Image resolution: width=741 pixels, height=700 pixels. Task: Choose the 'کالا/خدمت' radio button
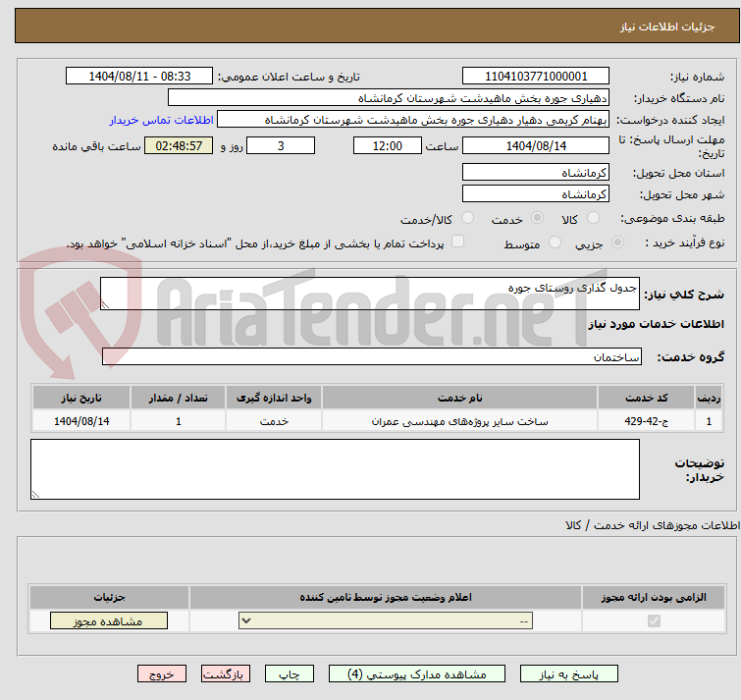pos(467,218)
